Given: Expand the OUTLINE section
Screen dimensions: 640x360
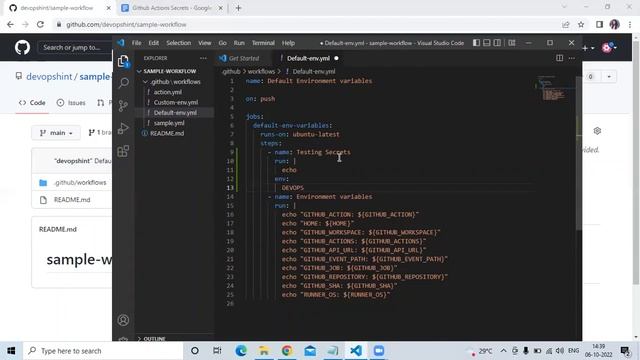Looking at the screenshot, I should click(x=154, y=338).
